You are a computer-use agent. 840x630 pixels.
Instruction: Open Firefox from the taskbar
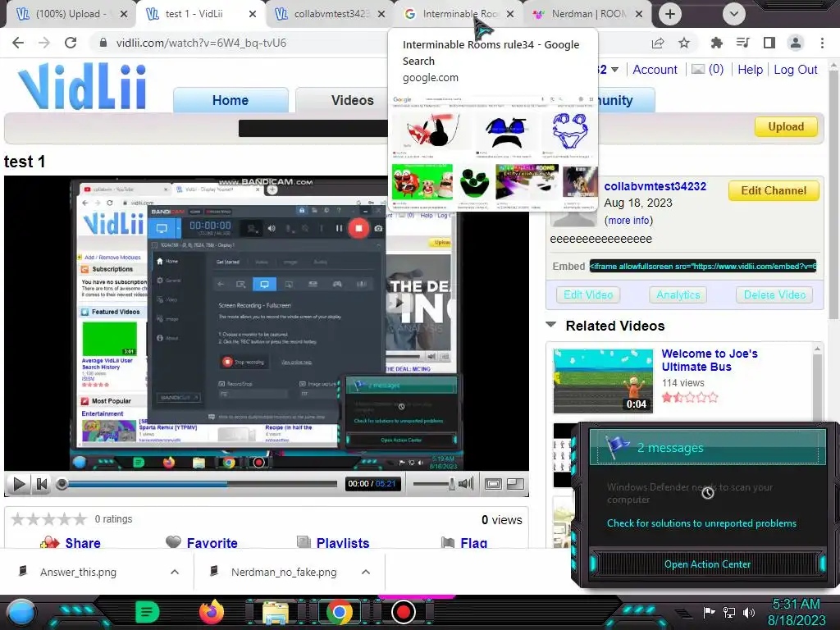coord(212,612)
